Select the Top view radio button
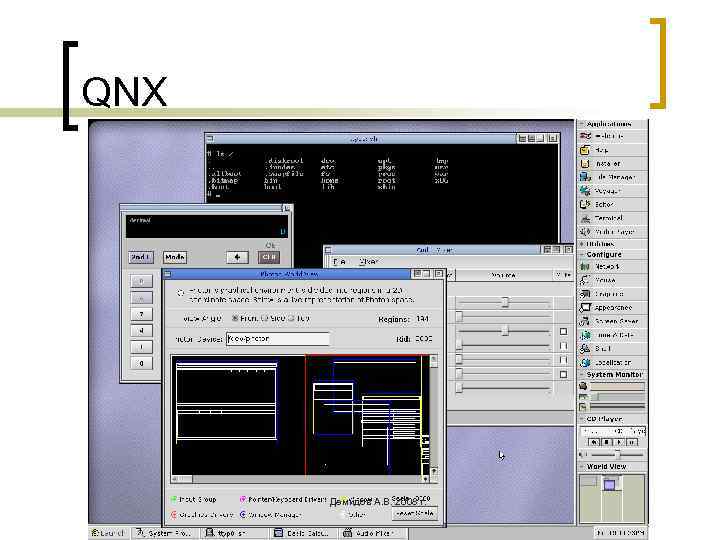Screen dimensions: 720x540 click(x=291, y=318)
